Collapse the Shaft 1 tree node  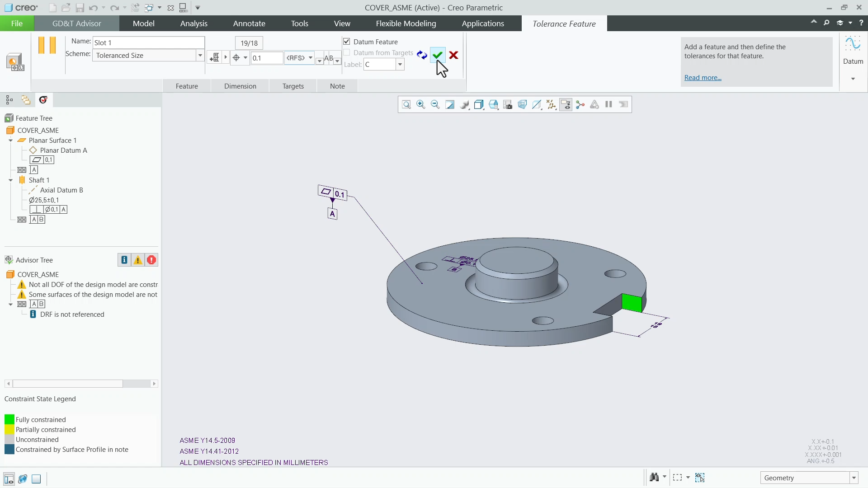pos(10,180)
